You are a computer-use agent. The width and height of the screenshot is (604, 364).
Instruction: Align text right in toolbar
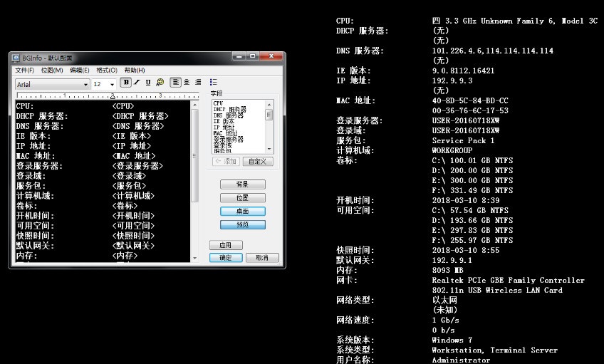pyautogui.click(x=198, y=83)
